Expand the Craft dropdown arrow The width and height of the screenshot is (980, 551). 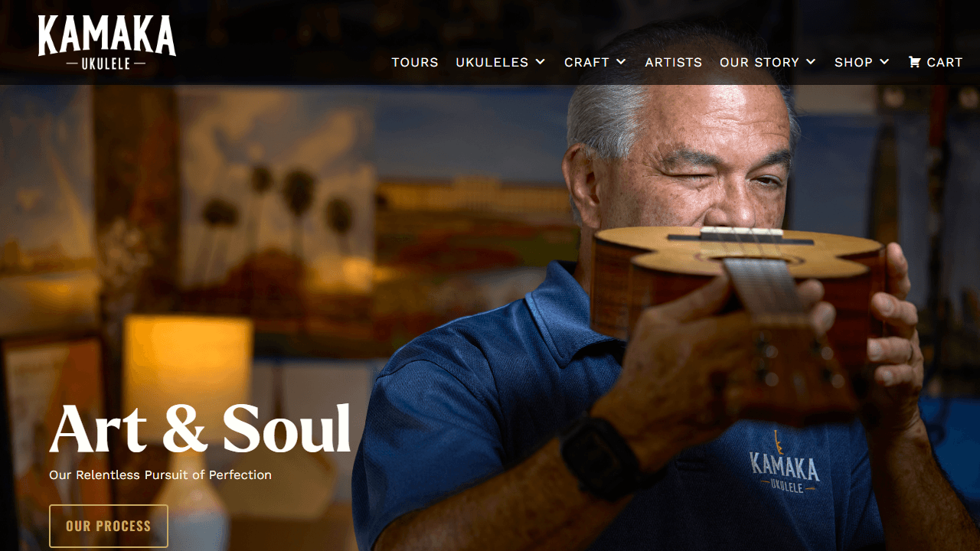tap(621, 62)
